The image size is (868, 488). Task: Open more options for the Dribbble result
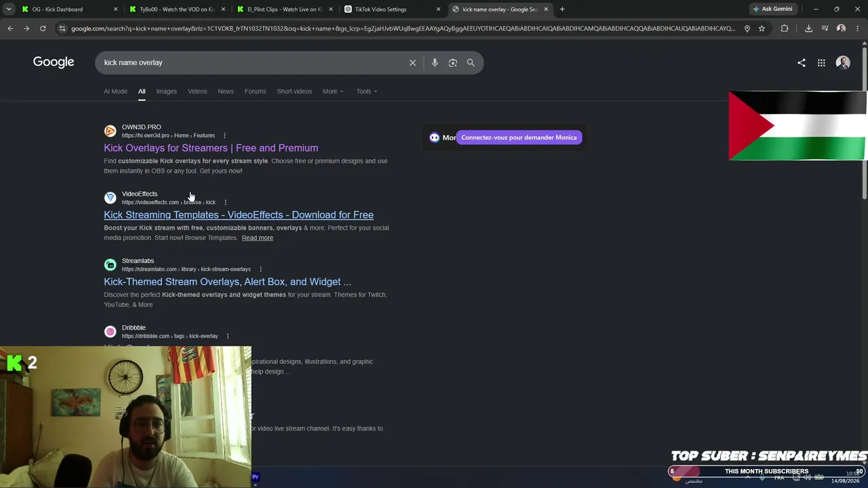(x=228, y=336)
